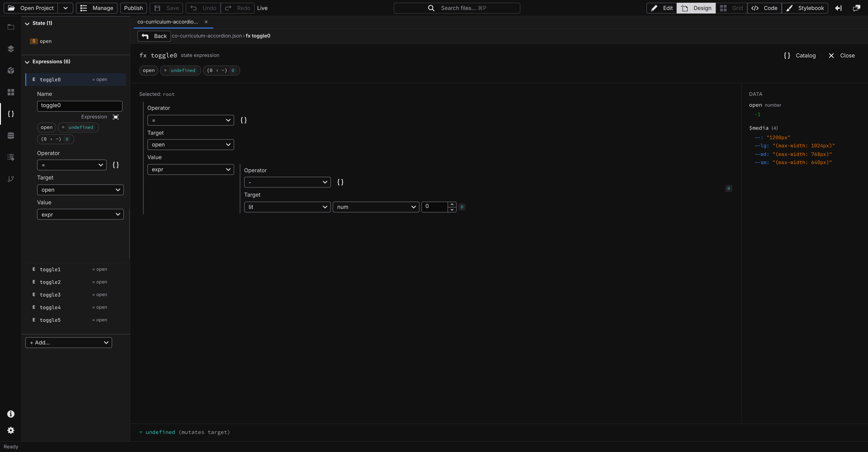Open the files folder sidebar icon
Screen dimensions: 868x452
coord(11,27)
